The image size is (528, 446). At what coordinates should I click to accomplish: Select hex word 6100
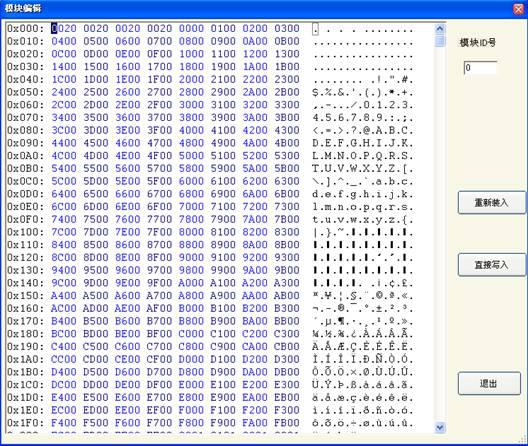pos(223,181)
